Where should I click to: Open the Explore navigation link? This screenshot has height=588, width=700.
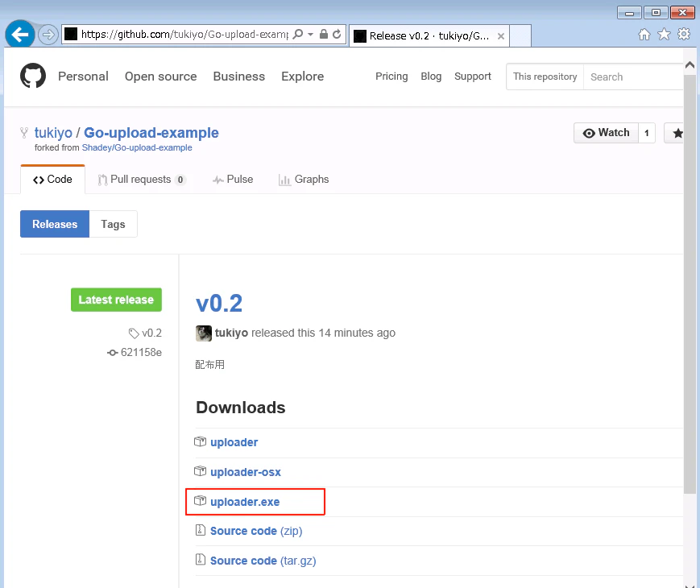[302, 77]
